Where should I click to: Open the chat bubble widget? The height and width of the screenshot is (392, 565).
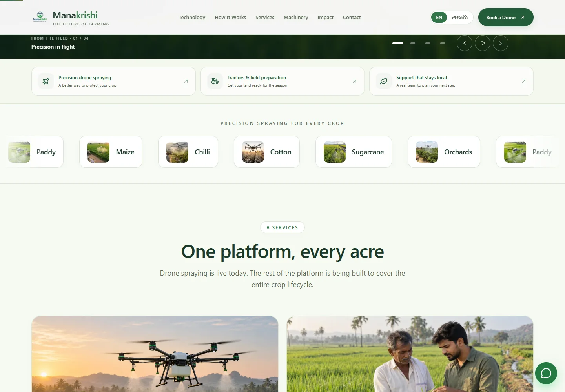(x=546, y=373)
